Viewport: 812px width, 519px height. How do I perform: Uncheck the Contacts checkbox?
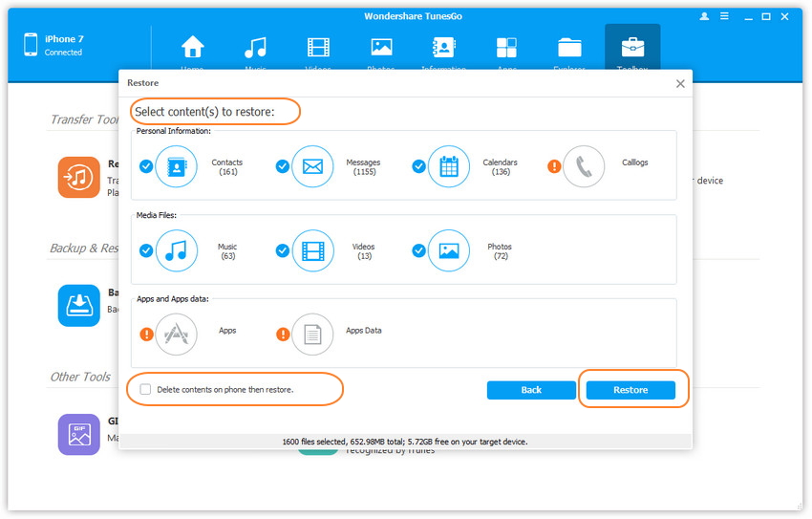pyautogui.click(x=146, y=166)
